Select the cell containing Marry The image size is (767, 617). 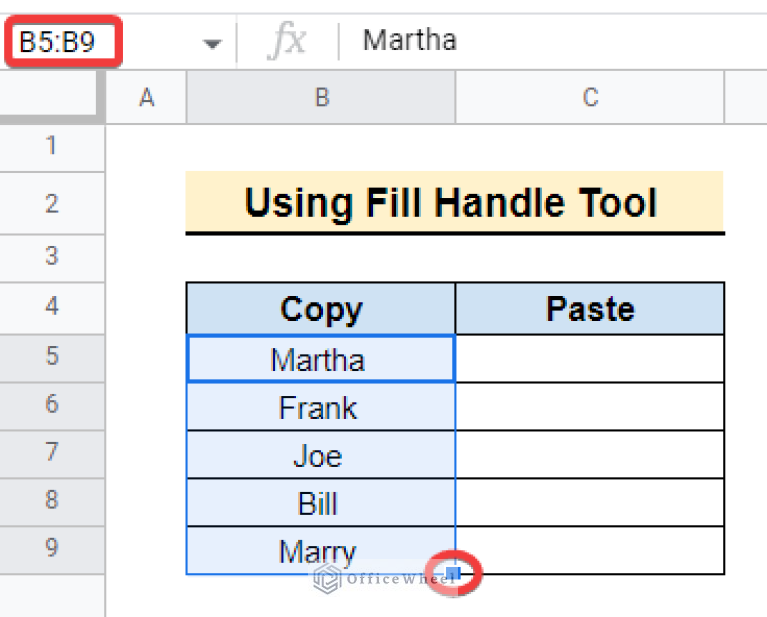pos(321,550)
